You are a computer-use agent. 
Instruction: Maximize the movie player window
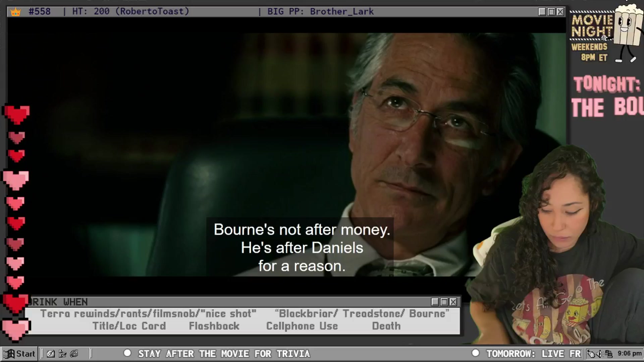(x=551, y=12)
